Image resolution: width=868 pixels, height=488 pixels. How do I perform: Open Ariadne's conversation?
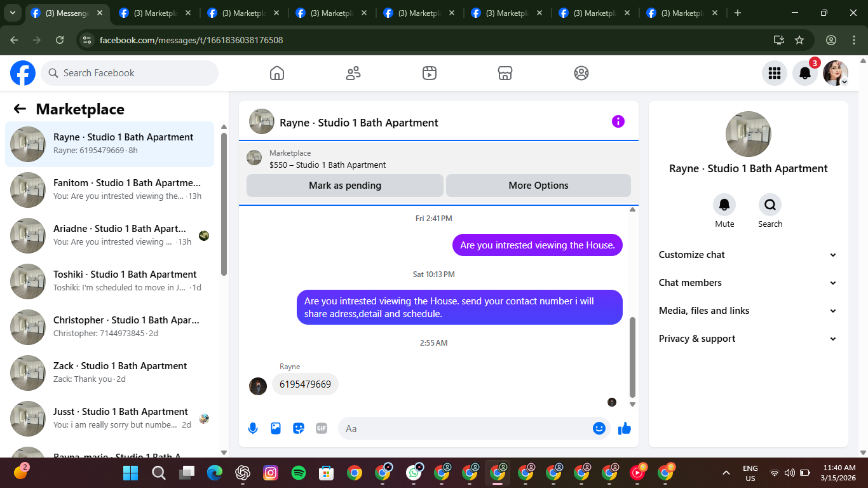point(110,236)
